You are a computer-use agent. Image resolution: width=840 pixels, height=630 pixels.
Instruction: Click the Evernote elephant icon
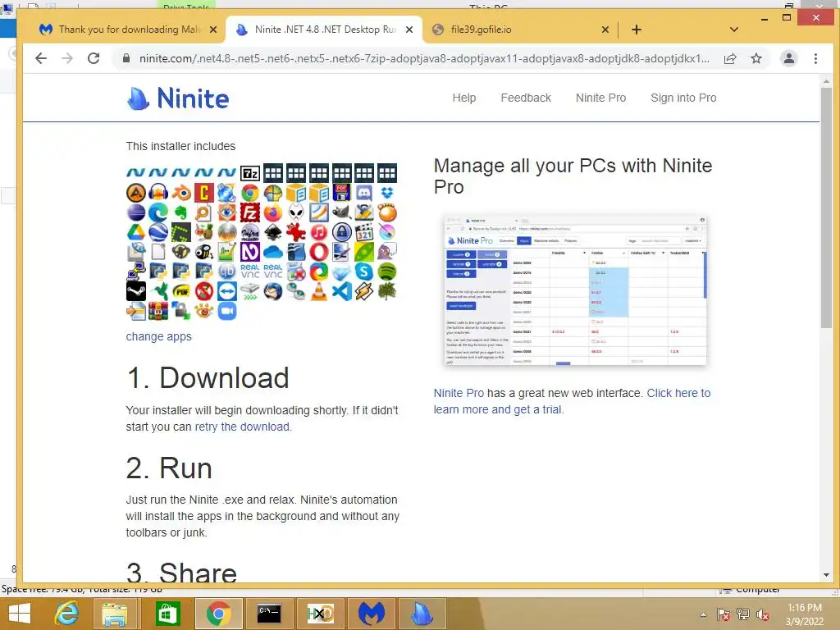[181, 212]
